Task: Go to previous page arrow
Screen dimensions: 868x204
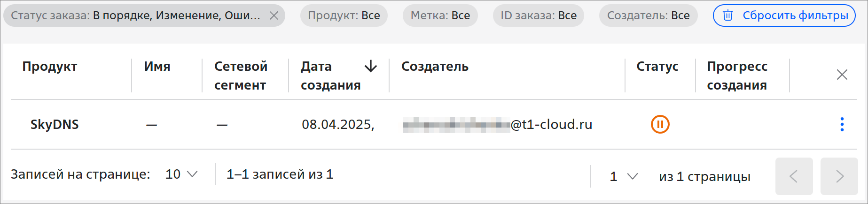Action: 794,176
